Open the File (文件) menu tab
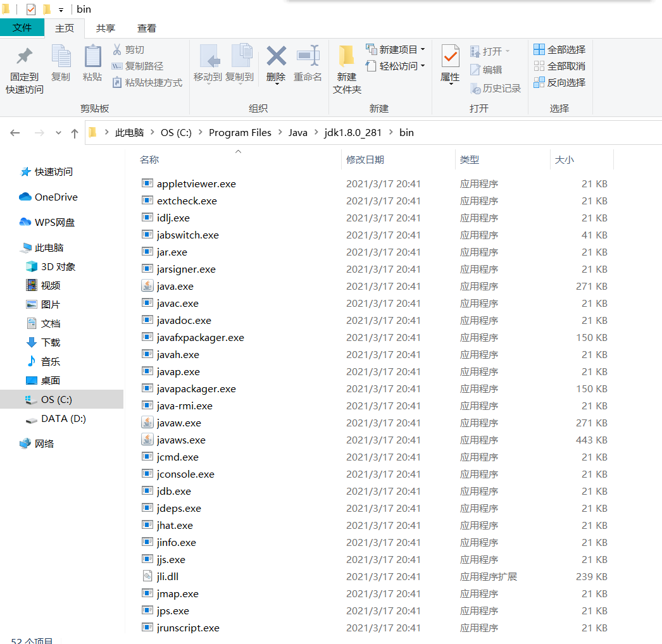Image resolution: width=662 pixels, height=644 pixels. click(22, 28)
